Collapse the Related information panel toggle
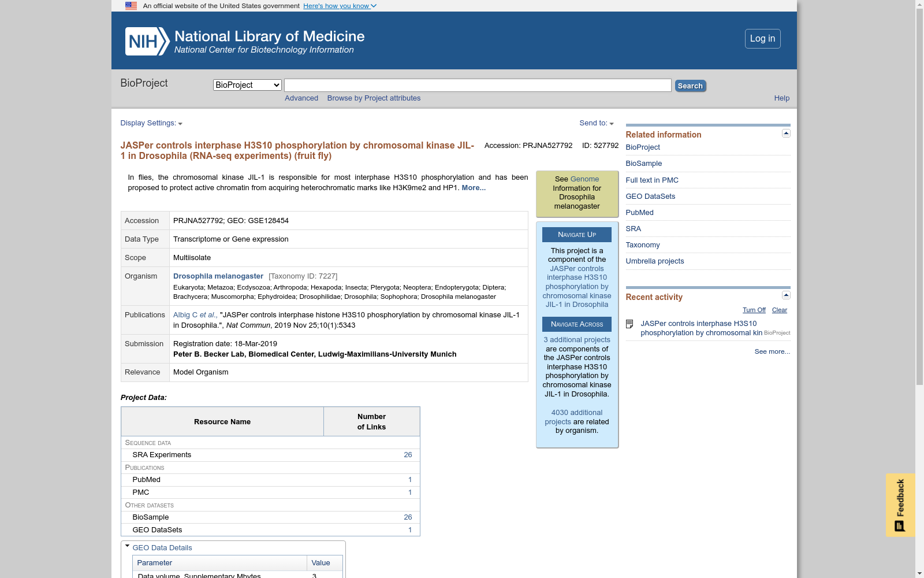The width and height of the screenshot is (924, 578). [x=786, y=134]
